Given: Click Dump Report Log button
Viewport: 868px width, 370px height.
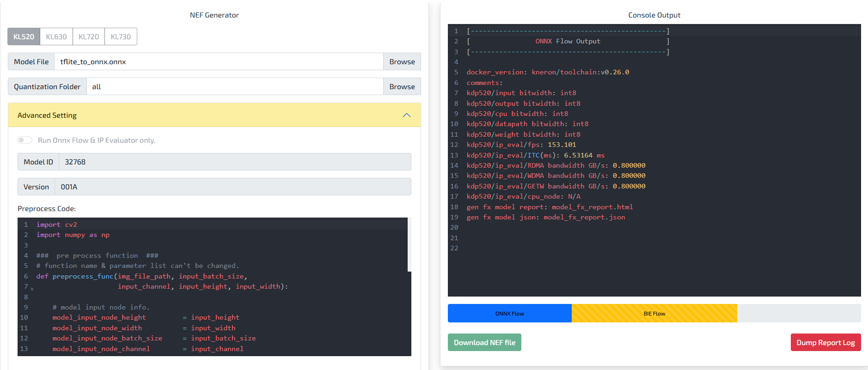Looking at the screenshot, I should (x=825, y=342).
